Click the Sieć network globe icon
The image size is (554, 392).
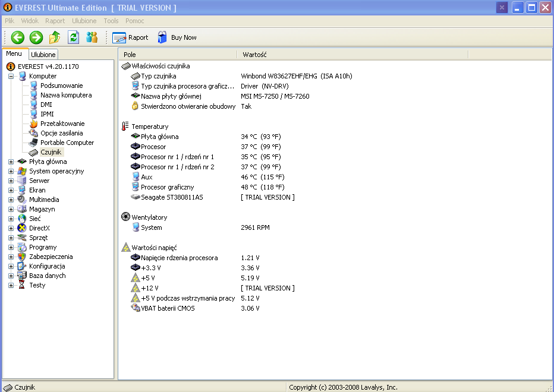tap(22, 219)
